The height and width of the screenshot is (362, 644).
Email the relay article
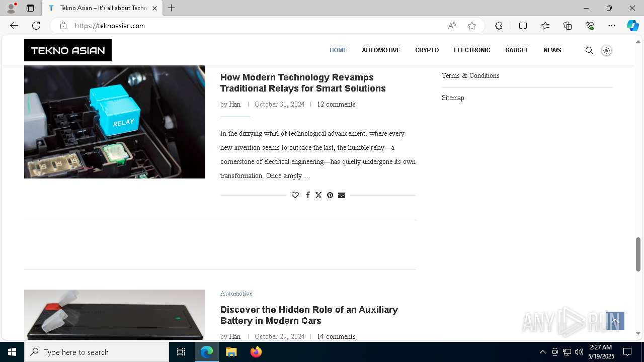342,195
